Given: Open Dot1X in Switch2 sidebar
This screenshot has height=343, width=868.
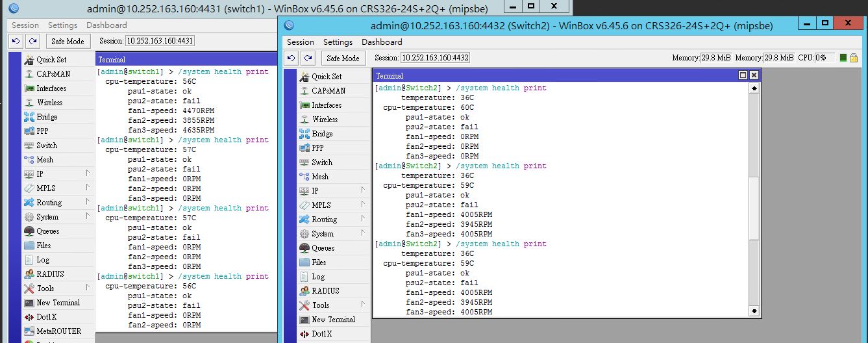Looking at the screenshot, I should 333,334.
